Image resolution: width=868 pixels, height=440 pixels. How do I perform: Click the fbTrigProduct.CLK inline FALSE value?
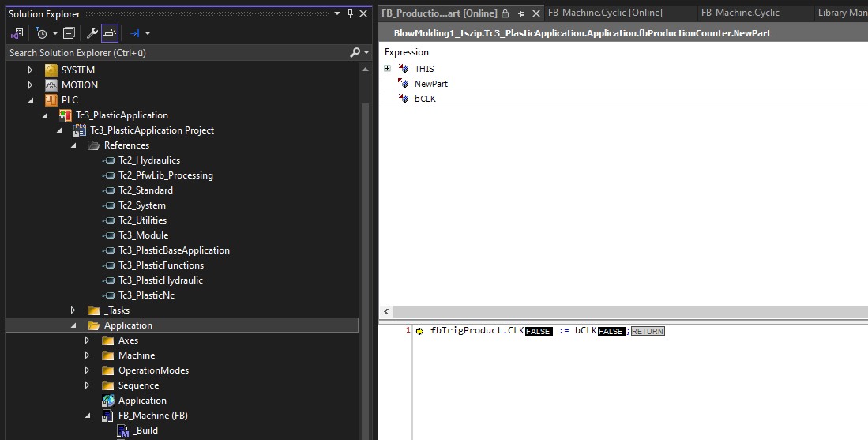tap(538, 331)
